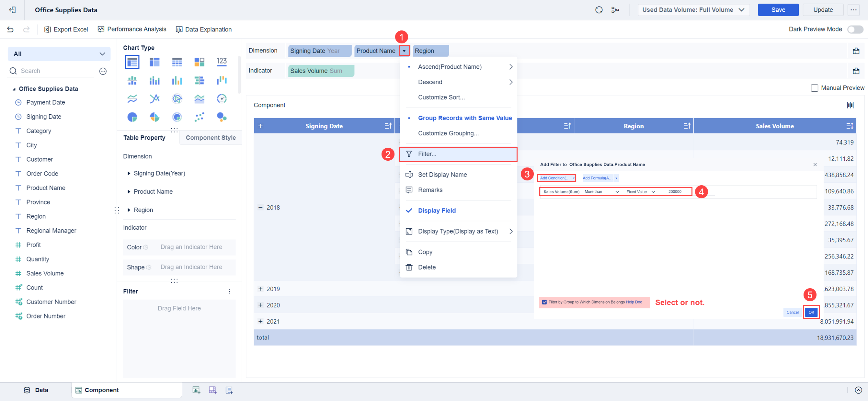Click the refresh icon near Used Data Volume
The width and height of the screenshot is (868, 401).
coord(599,10)
